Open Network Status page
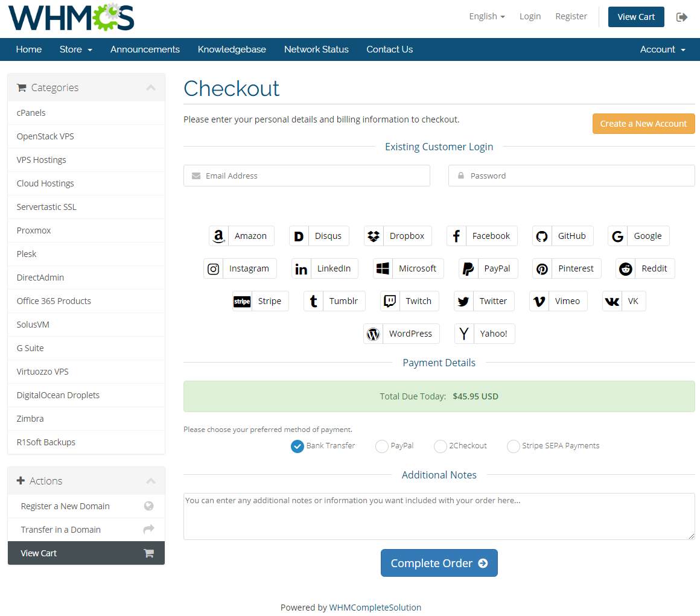Viewport: 700px width, 616px height. [x=316, y=49]
